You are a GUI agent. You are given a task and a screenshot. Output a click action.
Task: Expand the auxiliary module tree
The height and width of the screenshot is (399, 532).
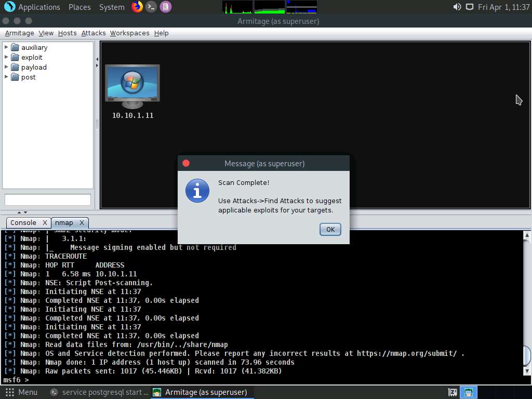click(6, 47)
